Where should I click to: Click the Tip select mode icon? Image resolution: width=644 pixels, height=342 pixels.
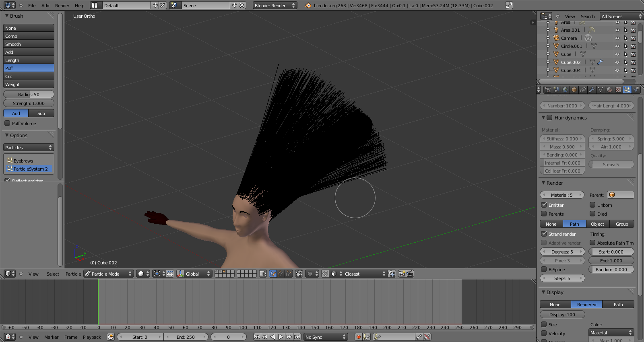click(289, 274)
